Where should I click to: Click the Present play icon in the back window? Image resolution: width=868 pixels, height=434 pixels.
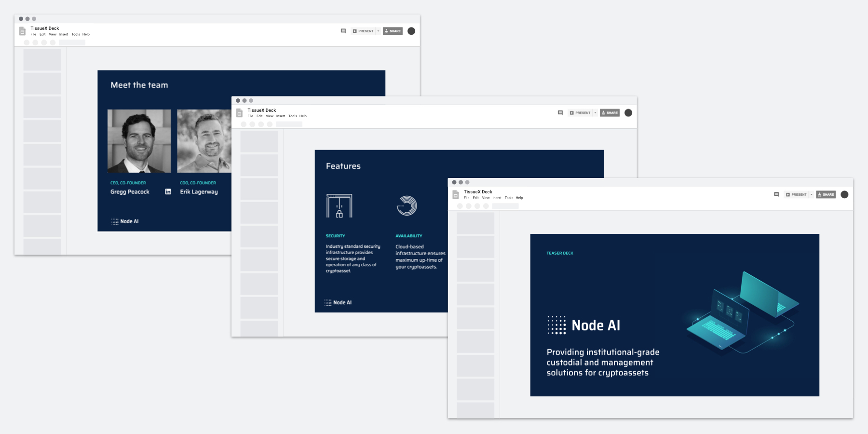[x=354, y=31]
